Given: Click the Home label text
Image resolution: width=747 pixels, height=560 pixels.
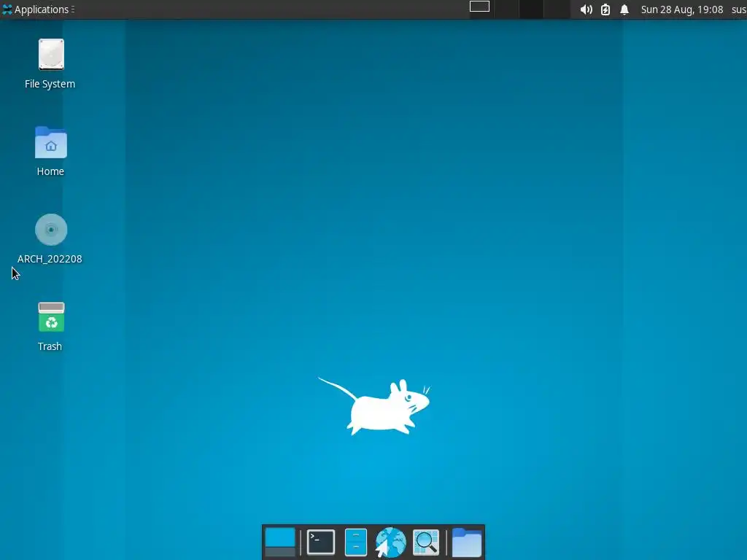Looking at the screenshot, I should pyautogui.click(x=50, y=171).
